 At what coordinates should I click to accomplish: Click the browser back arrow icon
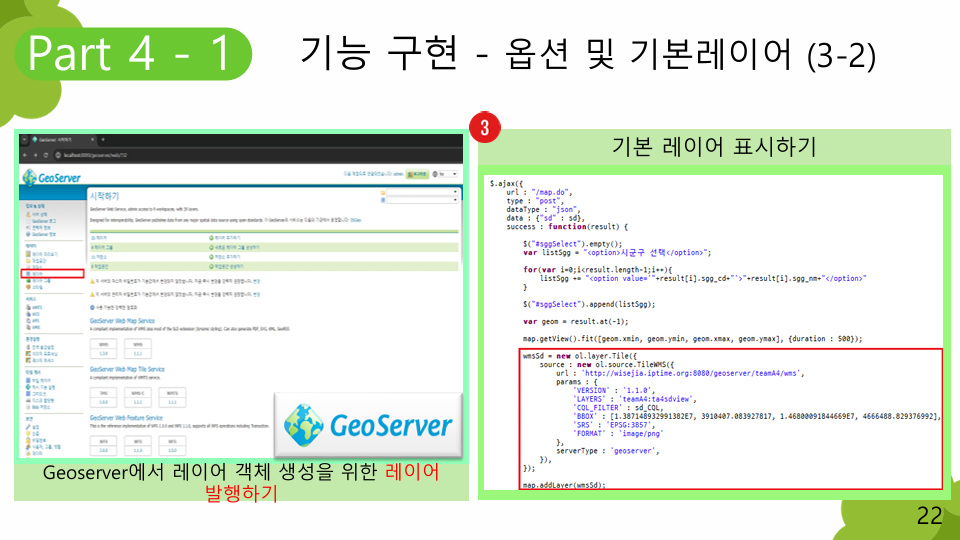(23, 156)
